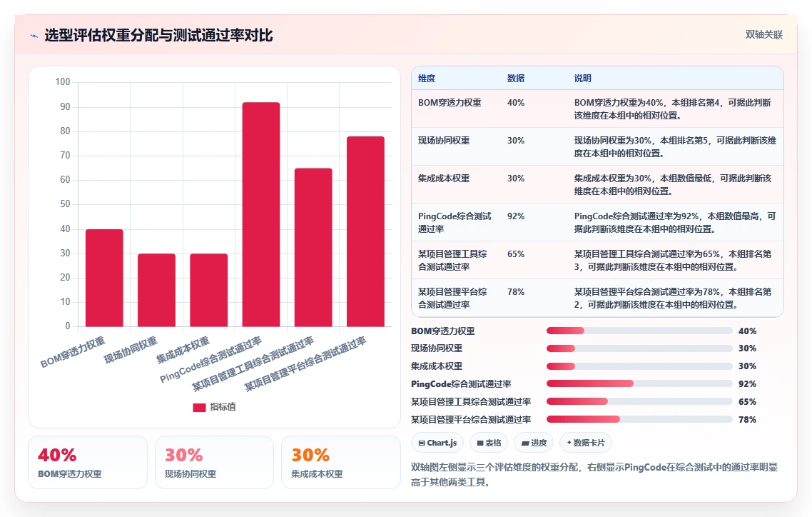Toggle the 指标值 legend swatch
Viewport: 812px width, 517px height.
(x=199, y=407)
